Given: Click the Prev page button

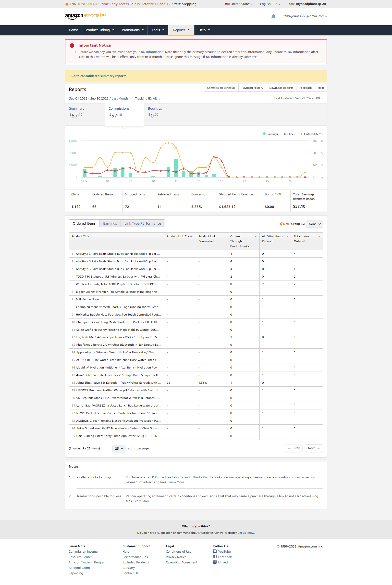Looking at the screenshot, I should pos(294,448).
